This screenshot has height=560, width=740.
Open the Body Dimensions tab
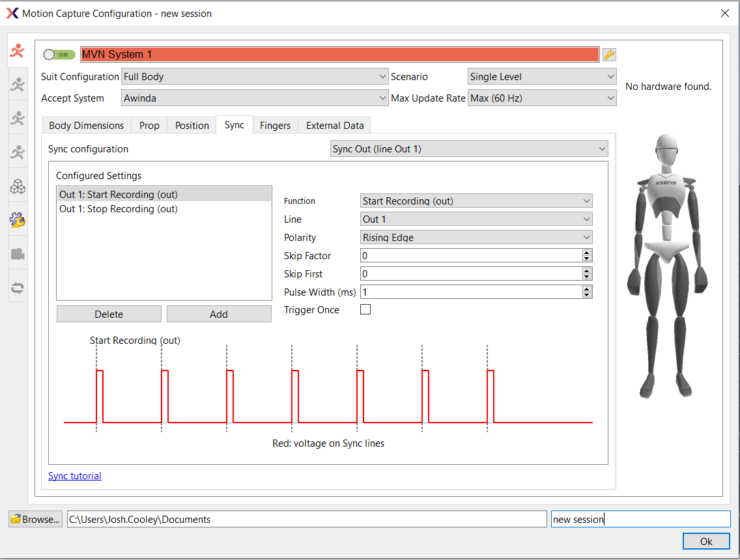85,125
